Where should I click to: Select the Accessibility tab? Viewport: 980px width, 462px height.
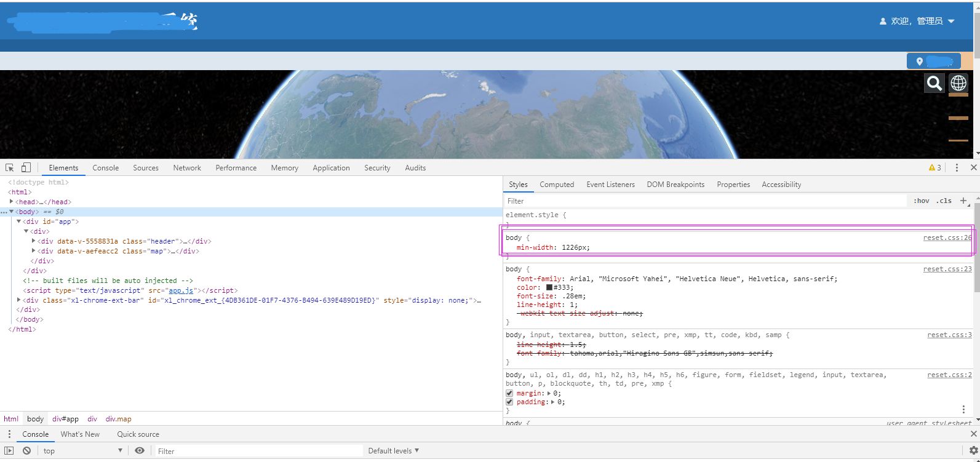point(781,184)
